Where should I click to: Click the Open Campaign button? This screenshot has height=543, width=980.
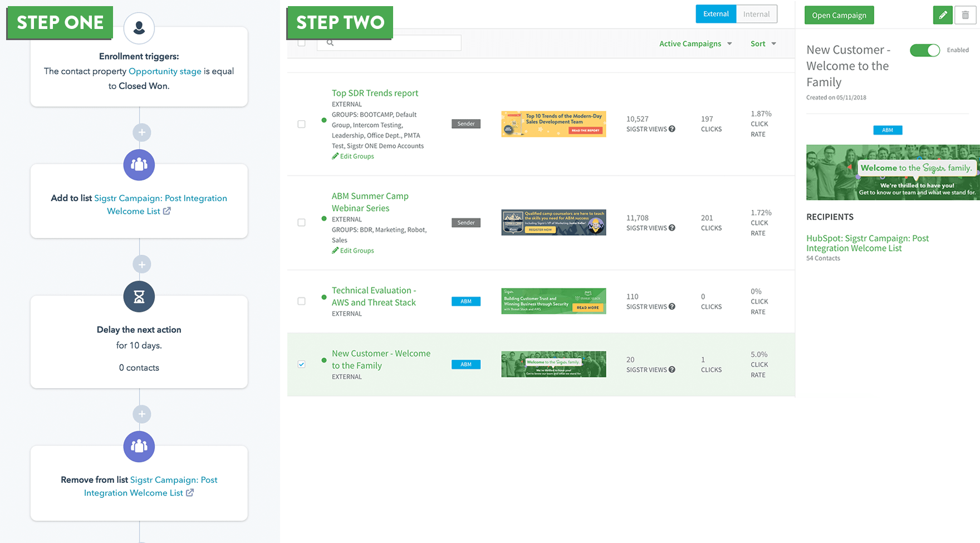click(839, 15)
